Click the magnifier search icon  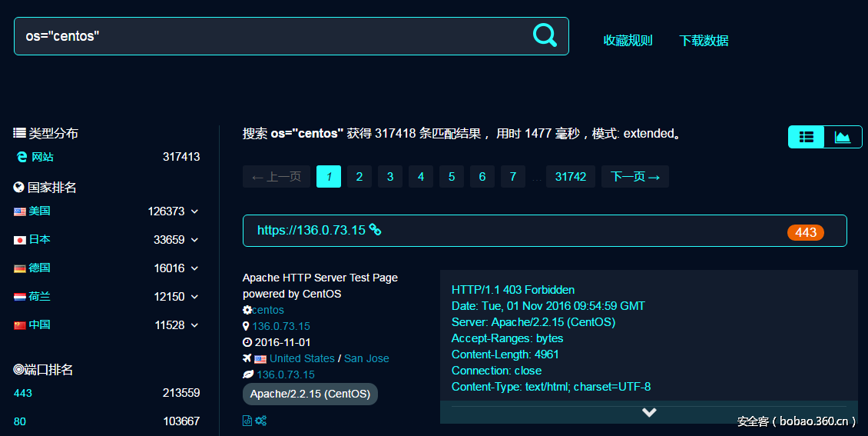(x=545, y=35)
